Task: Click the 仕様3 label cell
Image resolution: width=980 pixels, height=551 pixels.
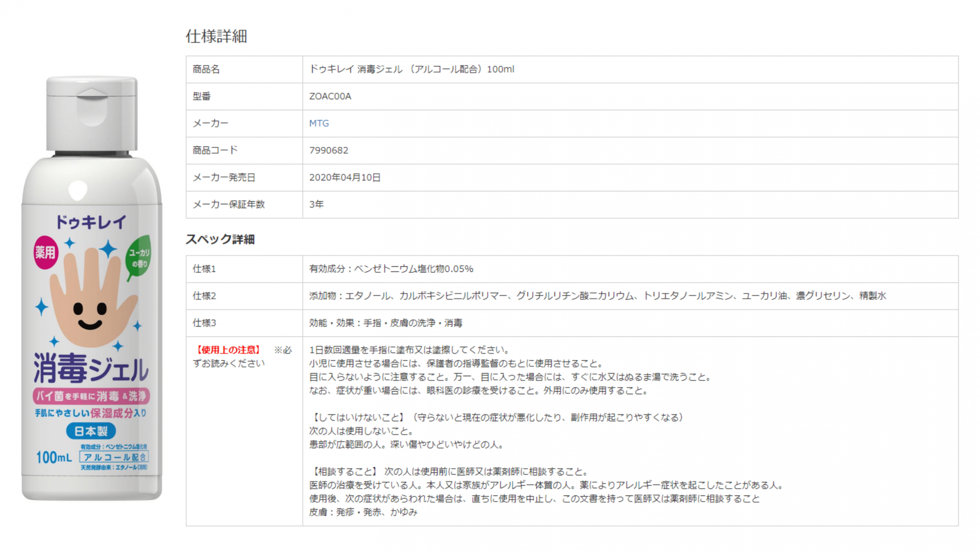Action: [244, 323]
